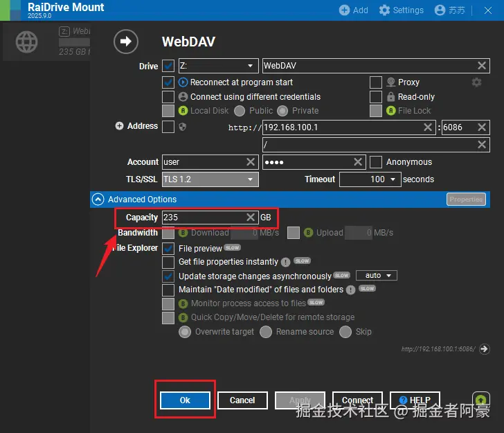Screen dimensions: 504x433
Task: Click the info icon beside Maintain Date modified
Action: pos(350,290)
